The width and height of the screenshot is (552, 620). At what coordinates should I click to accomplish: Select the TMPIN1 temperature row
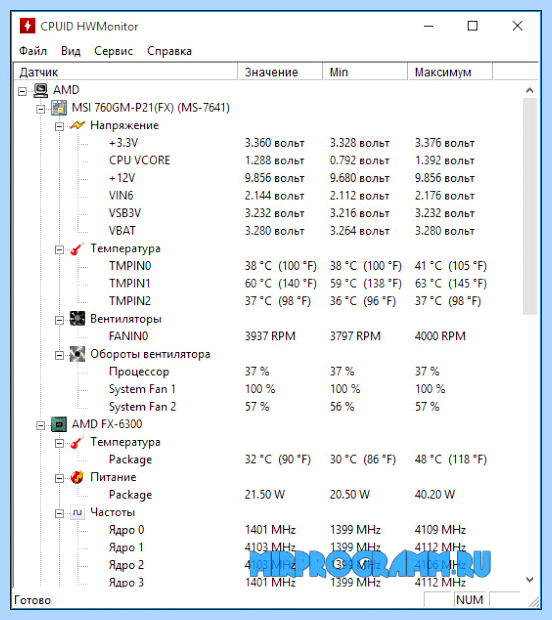130,284
